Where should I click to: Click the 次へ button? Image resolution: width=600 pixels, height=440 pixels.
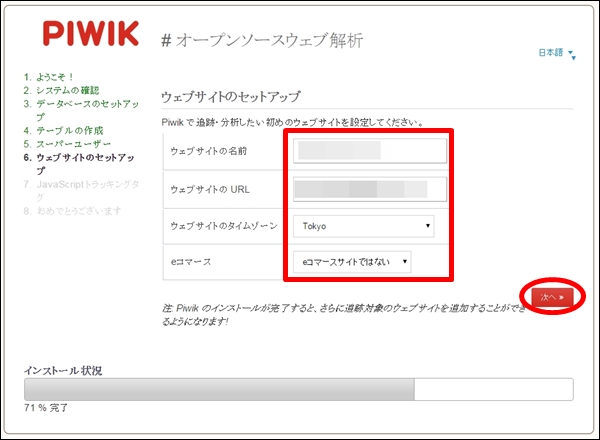552,297
